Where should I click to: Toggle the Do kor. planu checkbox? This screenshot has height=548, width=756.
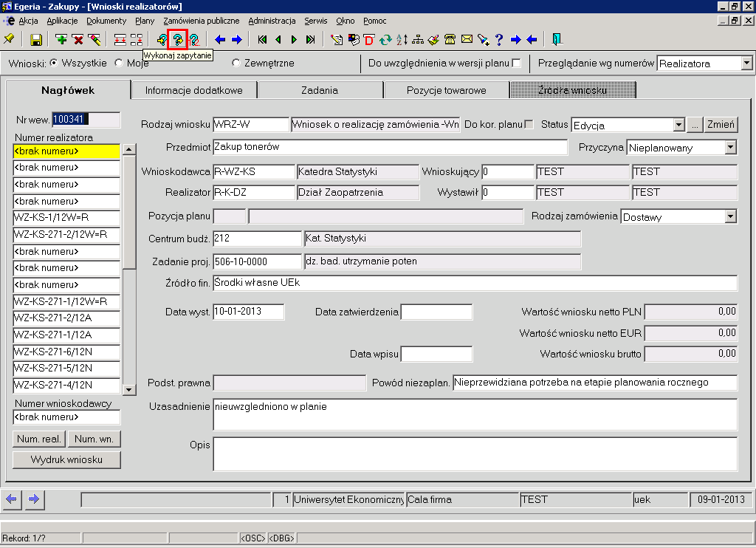click(529, 125)
